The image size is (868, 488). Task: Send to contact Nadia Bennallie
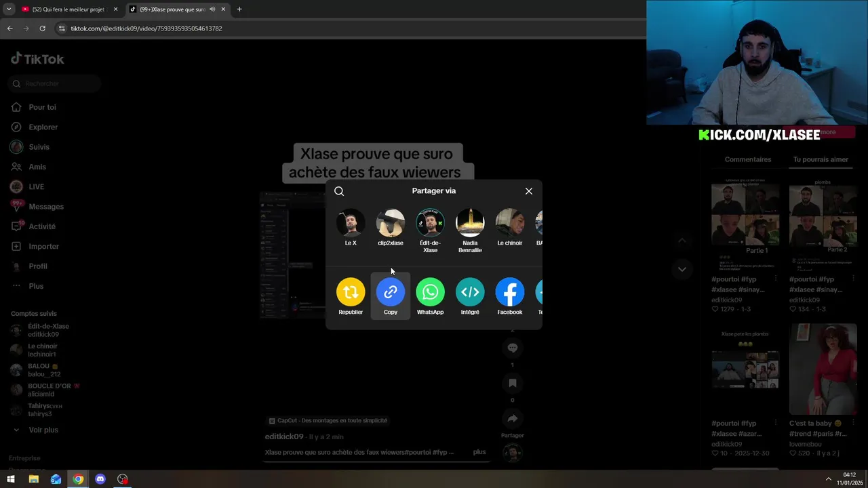click(x=470, y=231)
